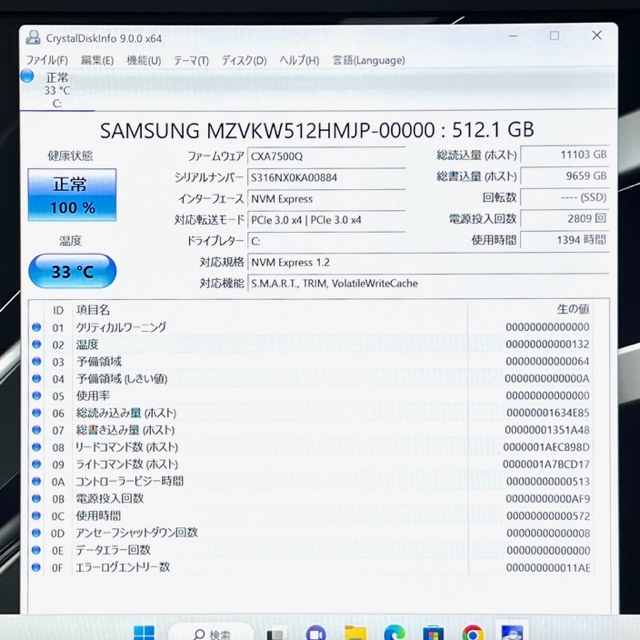Click raw value 0000001634E85
Viewport: 640px width, 640px height.
548,413
